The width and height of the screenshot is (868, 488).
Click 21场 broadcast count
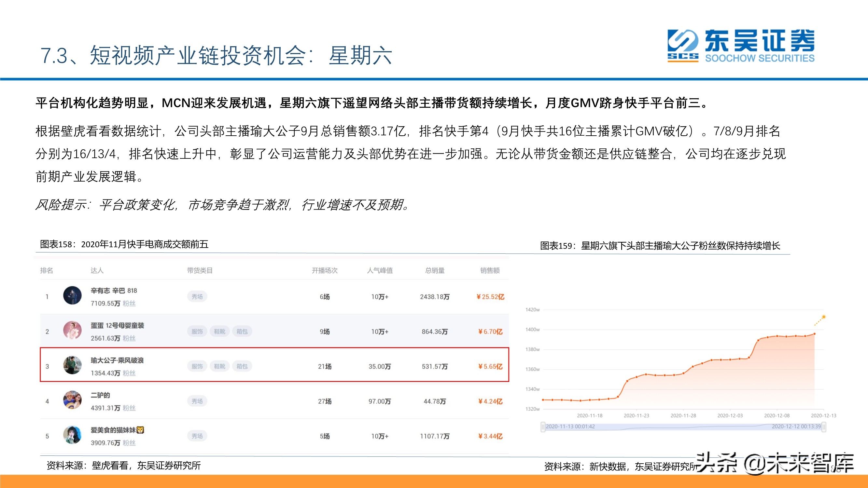point(325,366)
